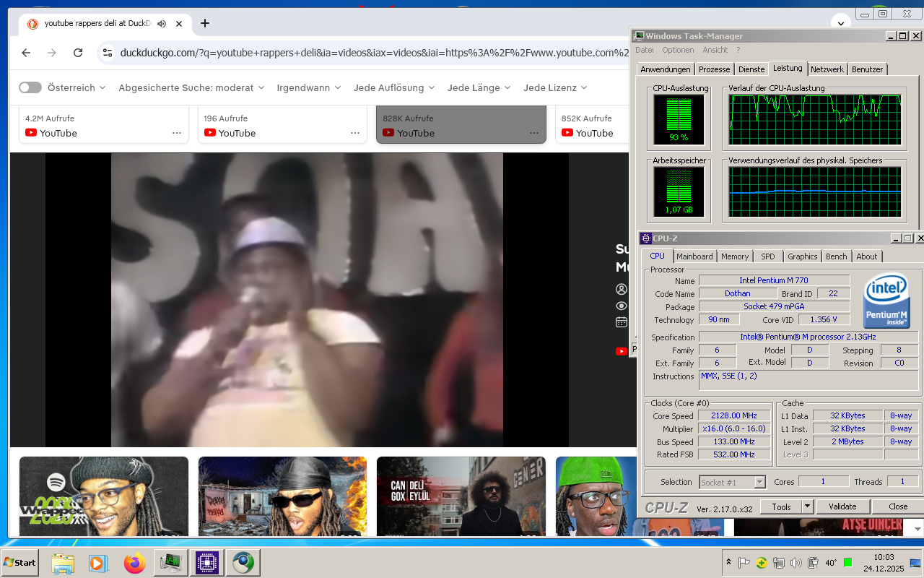Open the volume tray icon
Image resolution: width=924 pixels, height=578 pixels.
pyautogui.click(x=796, y=563)
